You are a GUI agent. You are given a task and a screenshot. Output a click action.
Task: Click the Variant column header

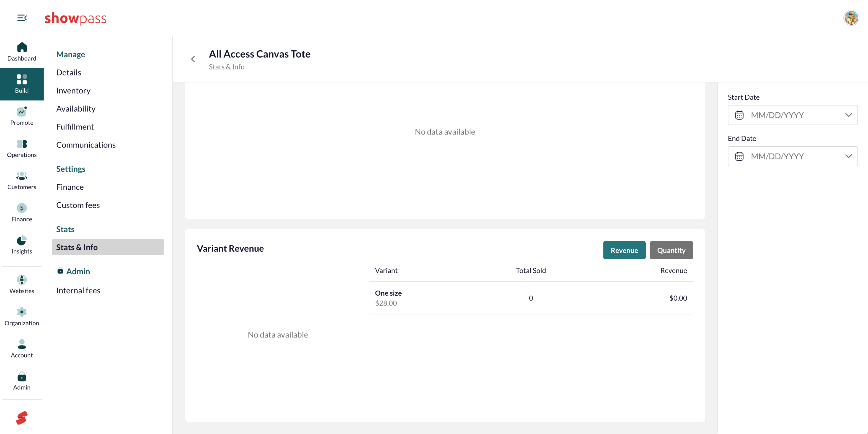386,271
